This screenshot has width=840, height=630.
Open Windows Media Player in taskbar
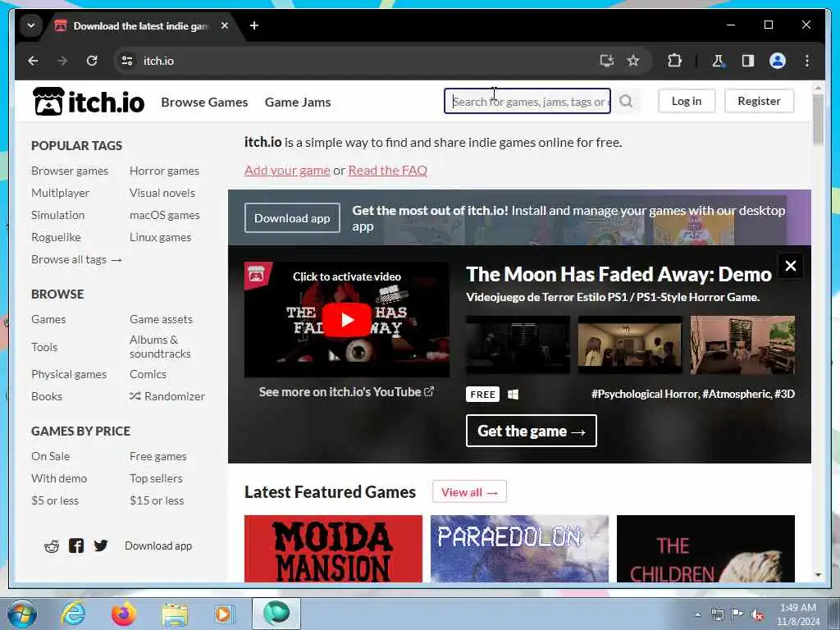[x=223, y=614]
